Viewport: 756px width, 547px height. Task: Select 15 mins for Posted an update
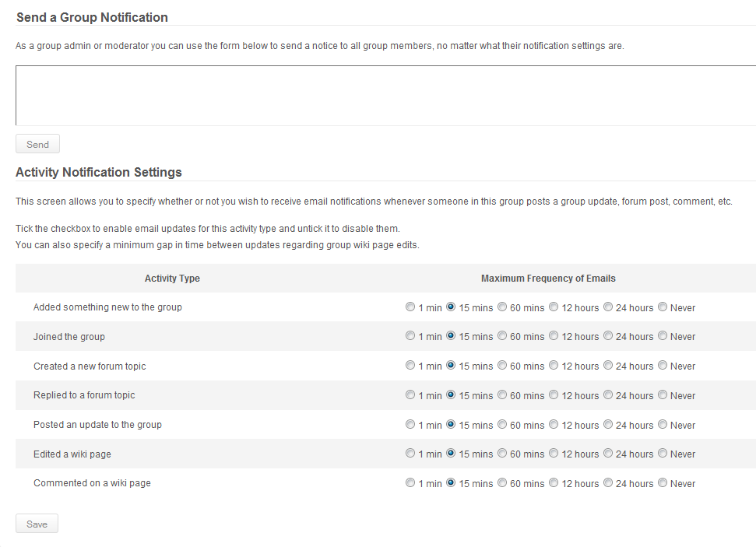pos(451,424)
